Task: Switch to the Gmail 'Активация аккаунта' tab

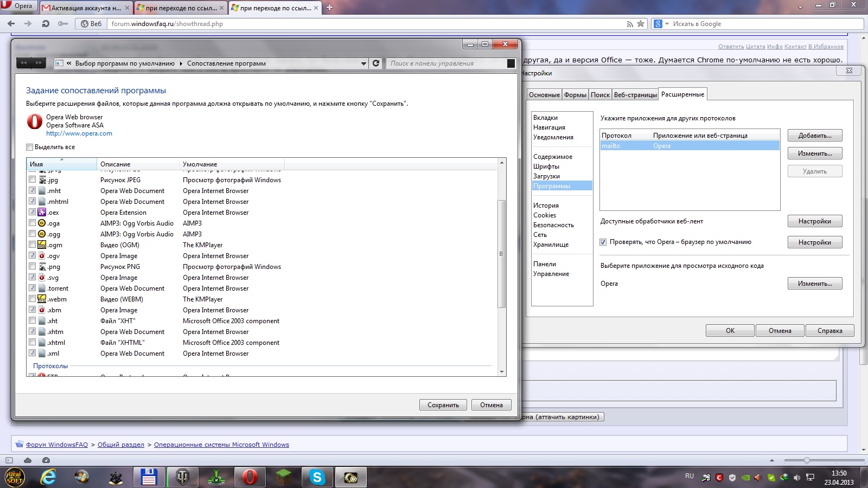Action: [x=86, y=8]
